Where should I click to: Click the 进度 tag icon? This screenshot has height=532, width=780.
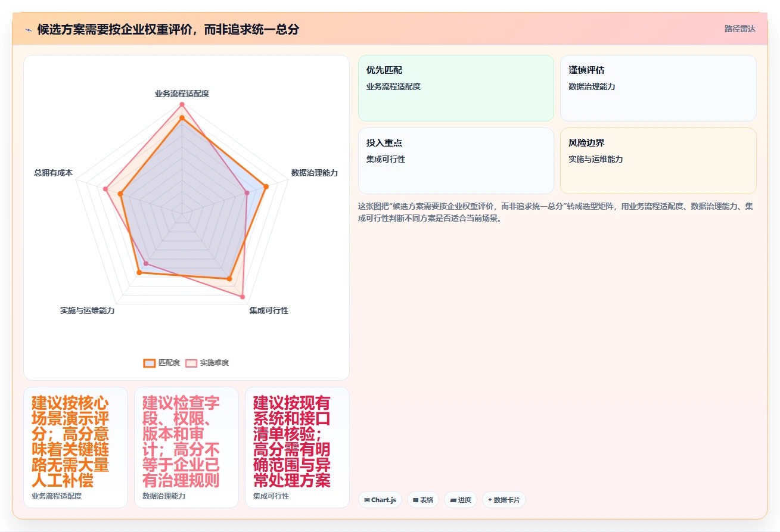[453, 500]
